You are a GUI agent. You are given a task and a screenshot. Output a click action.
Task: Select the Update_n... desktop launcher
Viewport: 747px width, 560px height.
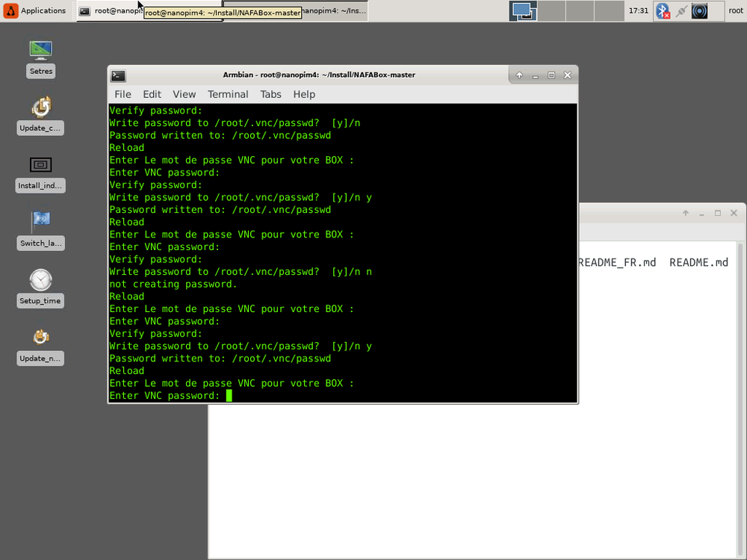(41, 337)
